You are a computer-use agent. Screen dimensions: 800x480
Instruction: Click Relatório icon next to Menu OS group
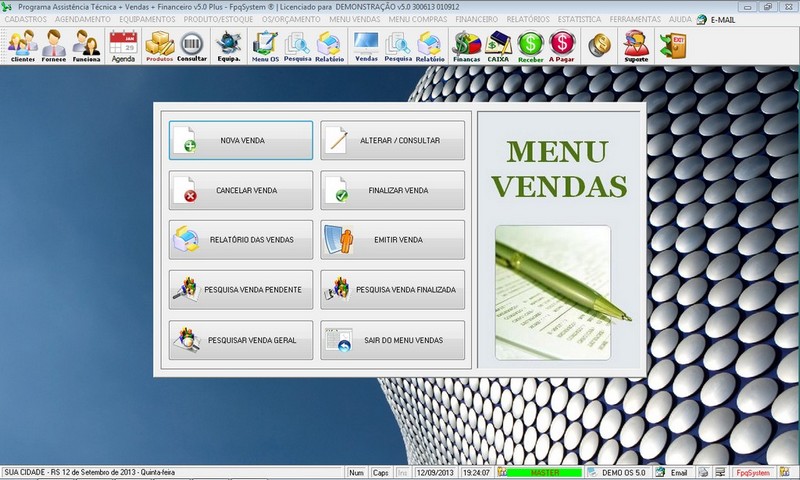click(329, 46)
